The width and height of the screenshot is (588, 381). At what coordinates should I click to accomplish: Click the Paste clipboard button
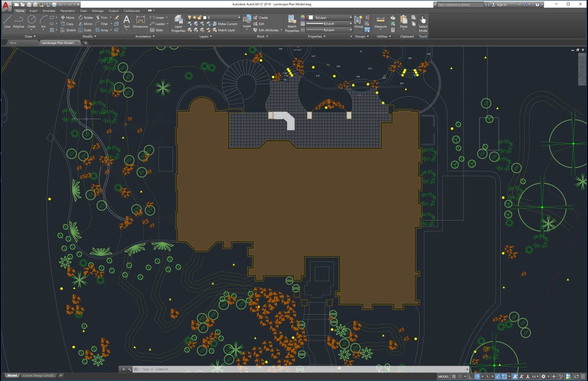(x=404, y=22)
